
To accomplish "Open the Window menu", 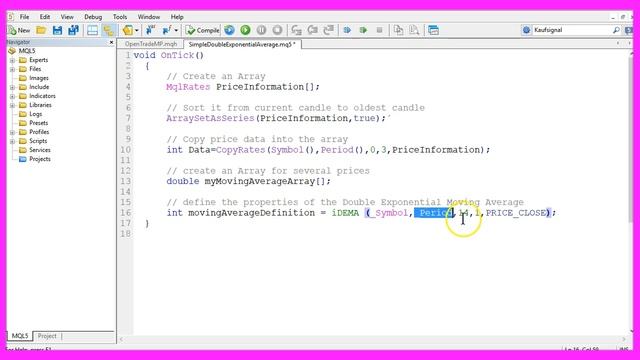I will click(149, 17).
